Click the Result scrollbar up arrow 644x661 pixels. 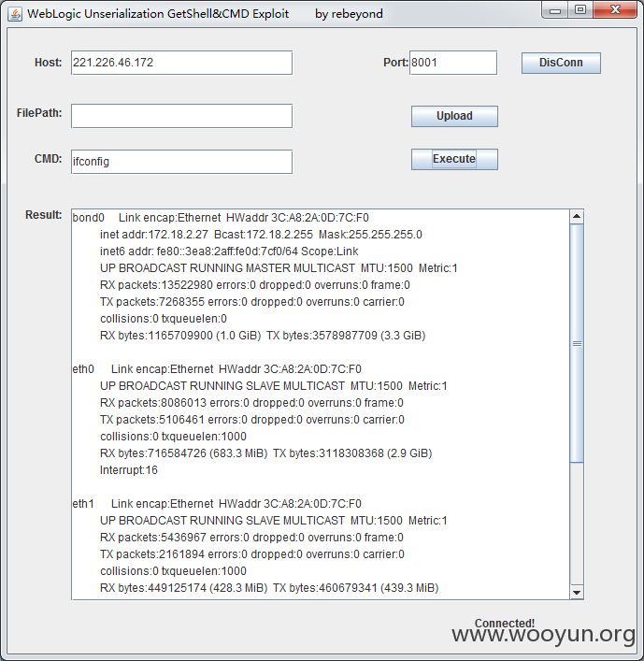click(577, 217)
